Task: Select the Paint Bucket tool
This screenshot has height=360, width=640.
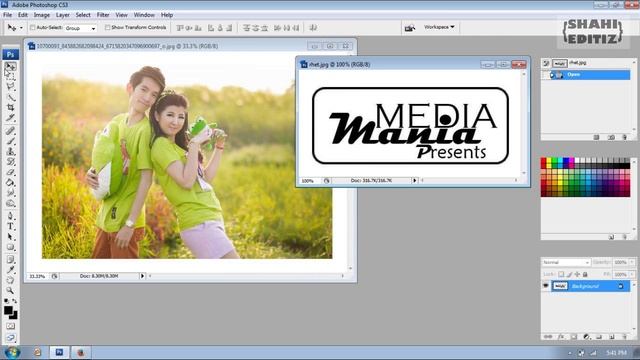Action: [11, 182]
